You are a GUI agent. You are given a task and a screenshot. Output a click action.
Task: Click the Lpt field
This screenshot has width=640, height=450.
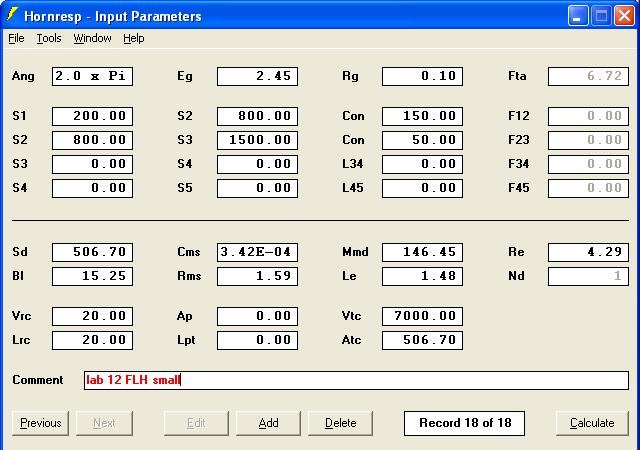coord(257,341)
